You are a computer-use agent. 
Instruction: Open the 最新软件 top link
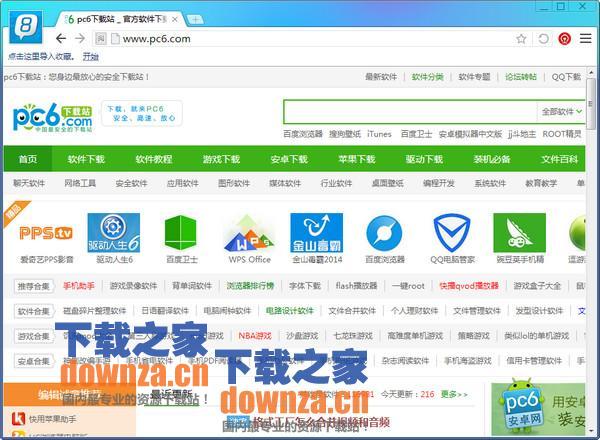[x=381, y=77]
